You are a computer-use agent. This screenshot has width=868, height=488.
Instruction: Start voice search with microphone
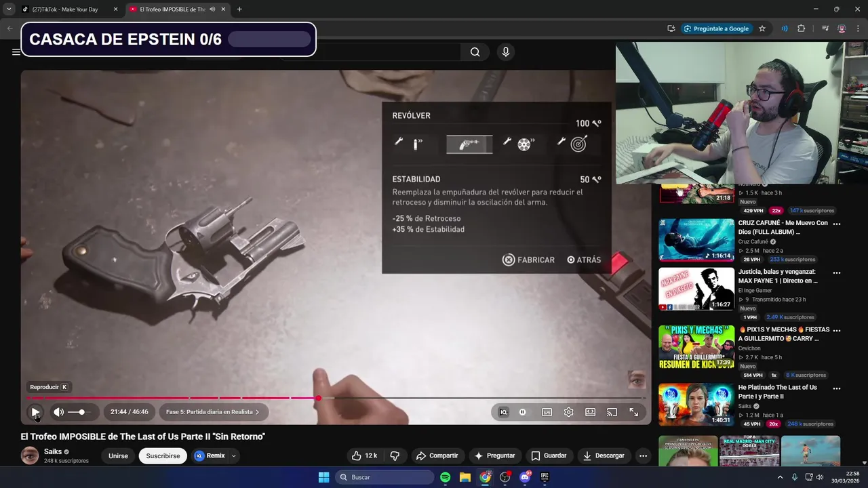point(505,52)
